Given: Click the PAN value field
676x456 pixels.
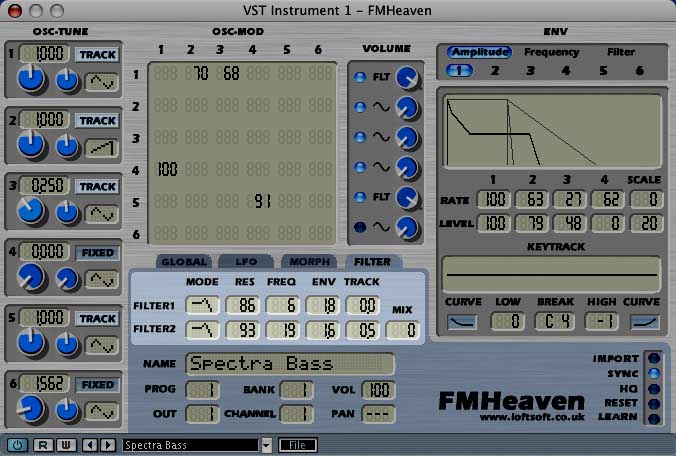Looking at the screenshot, I should coord(378,414).
